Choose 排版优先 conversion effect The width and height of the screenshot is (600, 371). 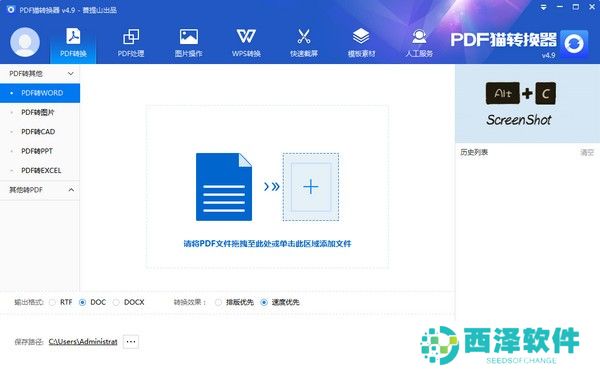pos(218,302)
